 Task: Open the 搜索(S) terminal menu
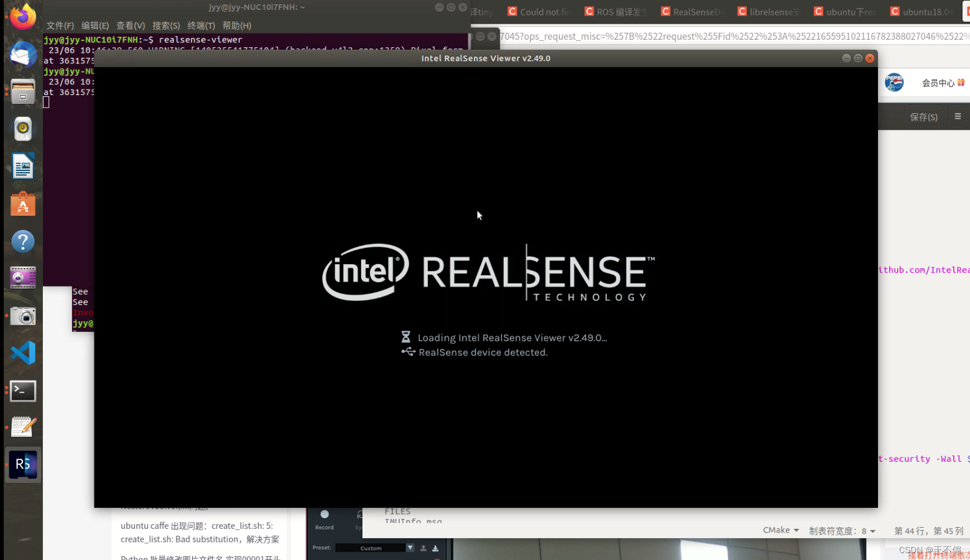166,25
